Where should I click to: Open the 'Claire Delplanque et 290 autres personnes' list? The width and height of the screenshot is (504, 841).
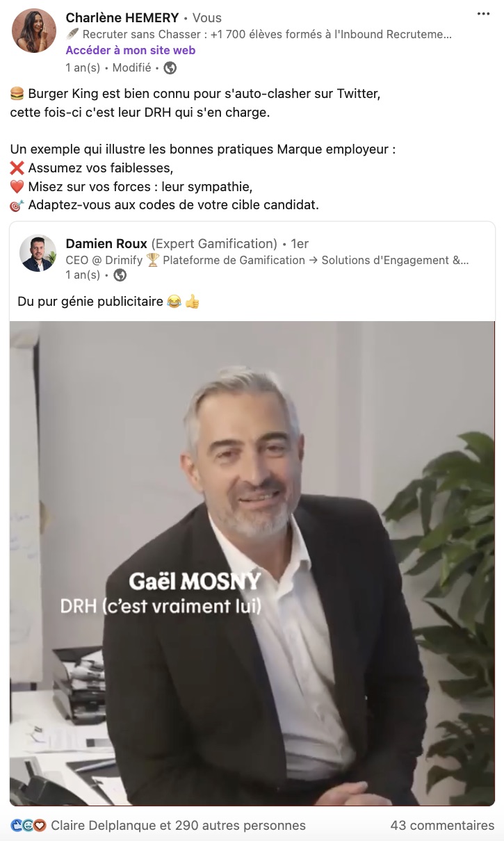[178, 826]
